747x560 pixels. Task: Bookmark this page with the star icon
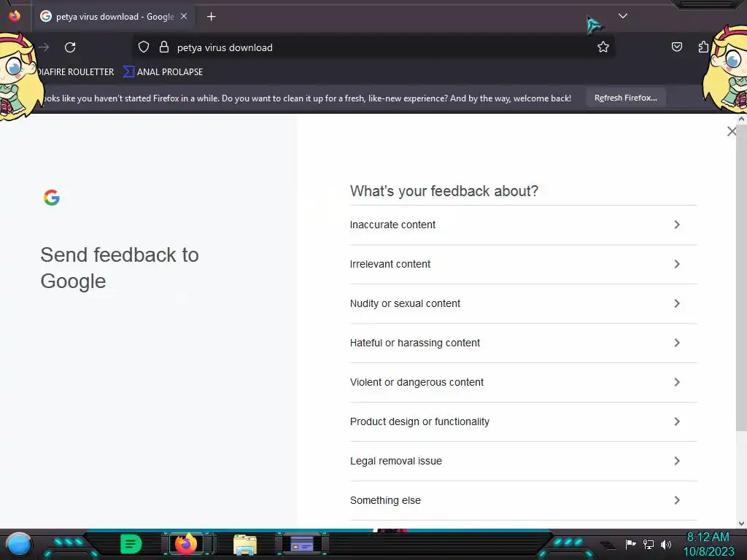click(x=603, y=47)
